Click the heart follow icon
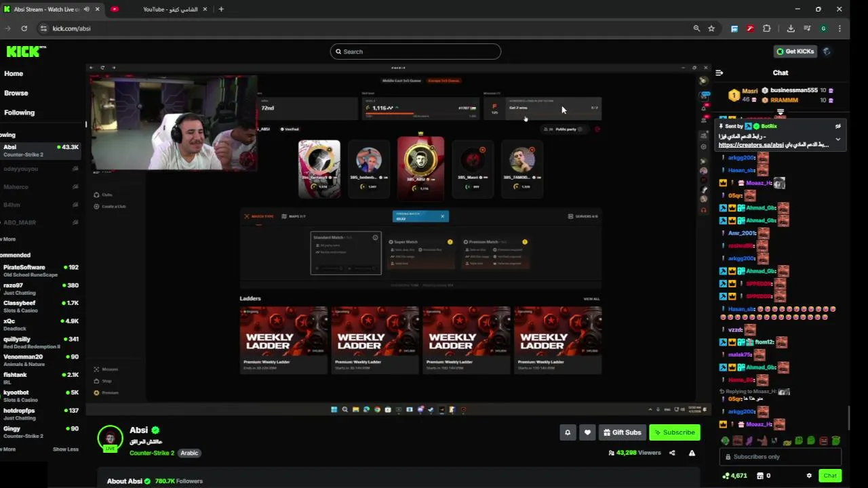868x488 pixels. [x=587, y=432]
